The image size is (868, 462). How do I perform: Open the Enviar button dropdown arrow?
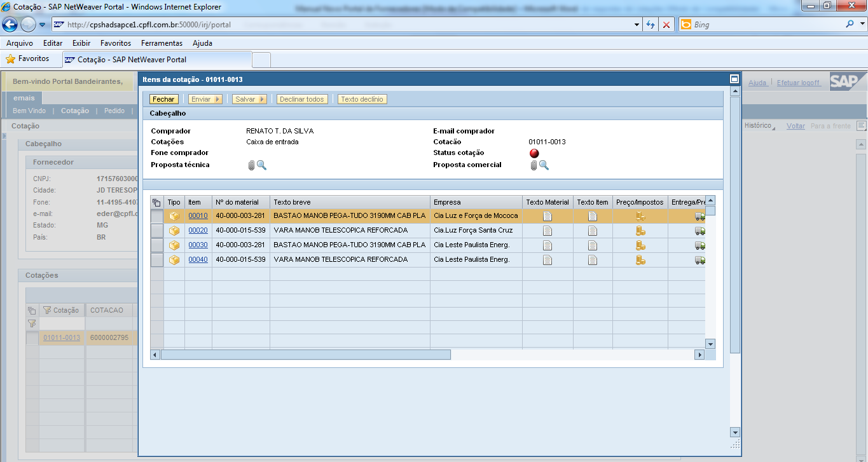pyautogui.click(x=218, y=99)
